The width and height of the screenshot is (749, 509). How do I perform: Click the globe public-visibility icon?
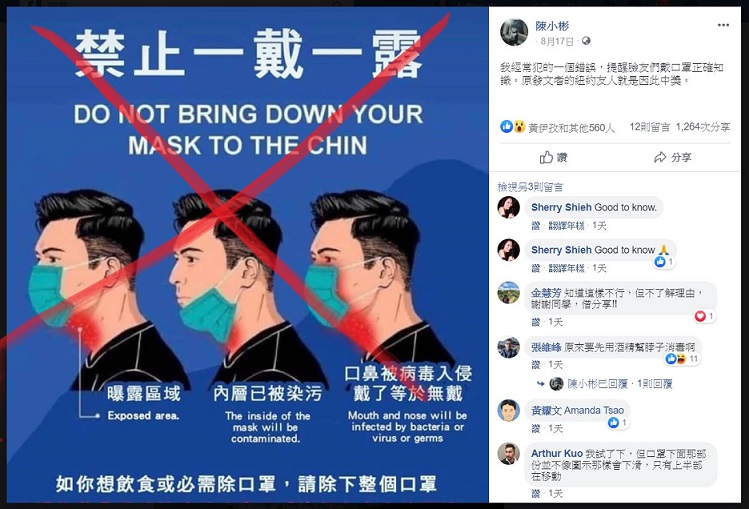point(586,42)
